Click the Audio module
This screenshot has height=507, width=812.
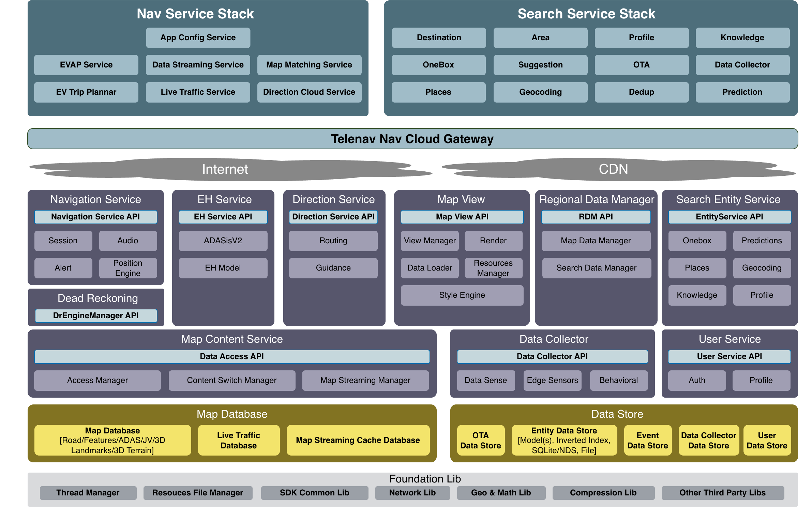(x=128, y=241)
